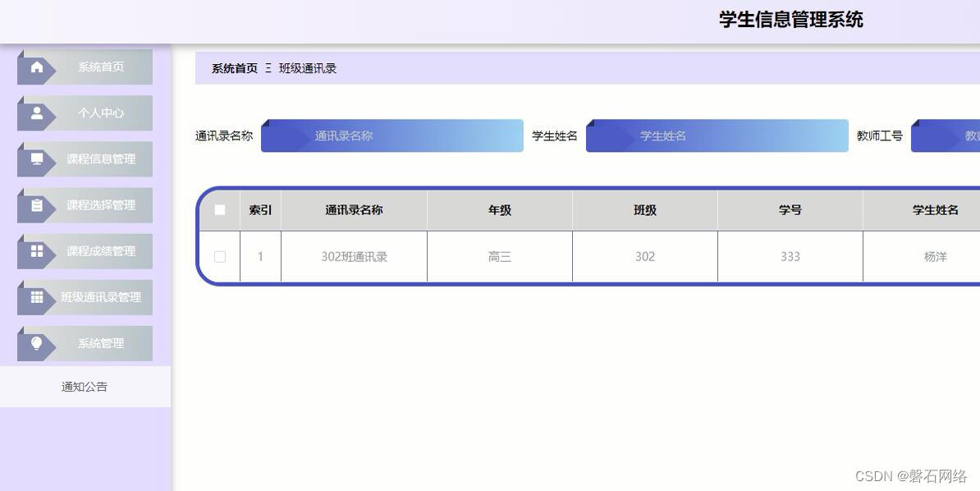The image size is (980, 491).
Task: Select the table icon on 班级通讯录管理
Action: (36, 298)
